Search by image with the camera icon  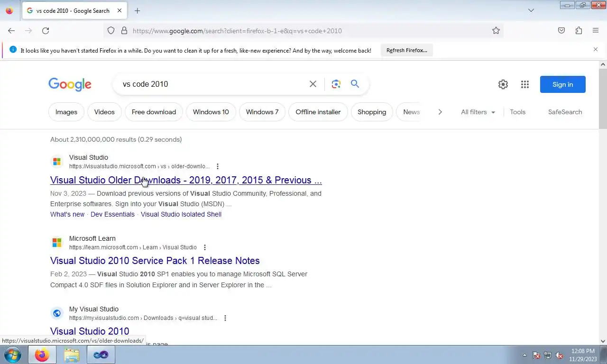click(336, 84)
